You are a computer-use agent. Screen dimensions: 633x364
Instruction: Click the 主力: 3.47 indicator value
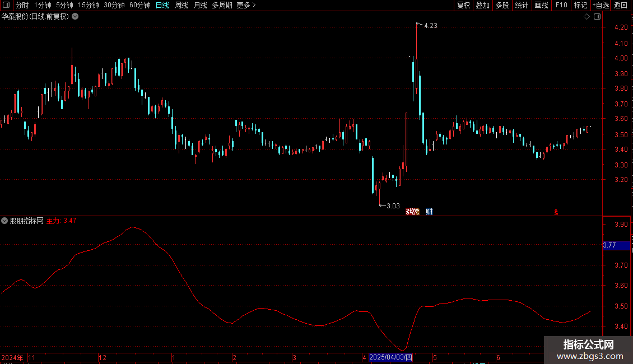click(62, 221)
